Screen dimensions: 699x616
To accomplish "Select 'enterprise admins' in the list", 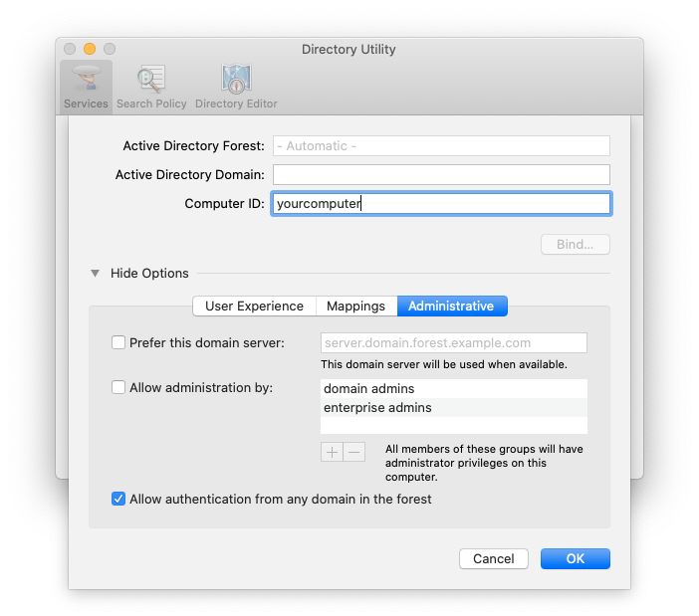I will pos(454,408).
